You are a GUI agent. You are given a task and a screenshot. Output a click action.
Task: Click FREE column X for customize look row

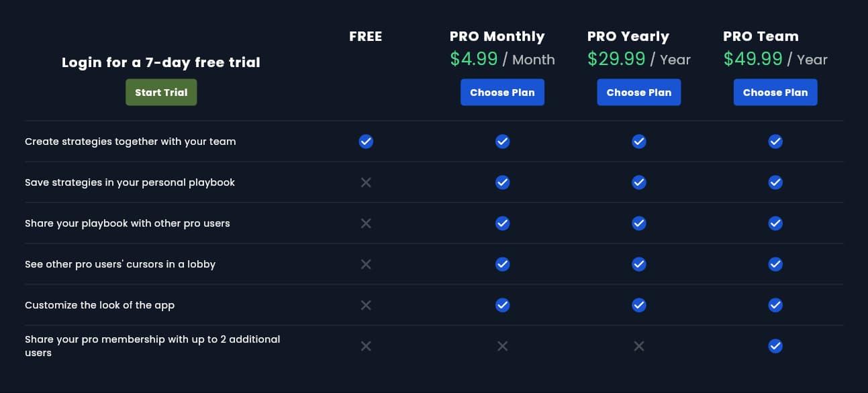(x=366, y=305)
